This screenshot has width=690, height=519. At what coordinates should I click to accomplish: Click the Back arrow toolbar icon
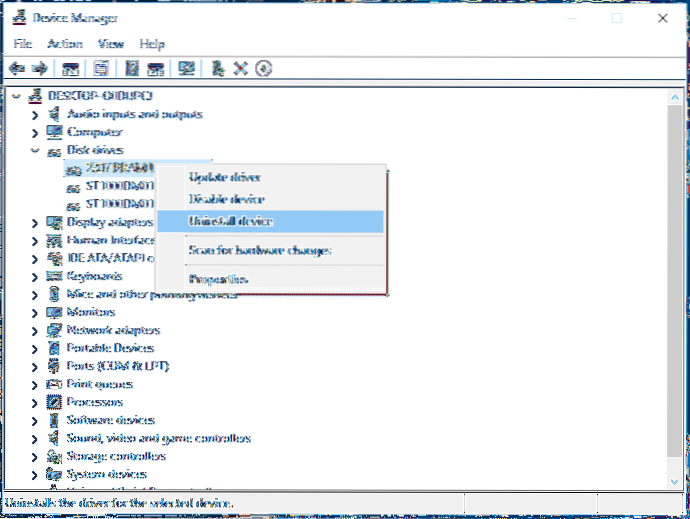pos(17,68)
